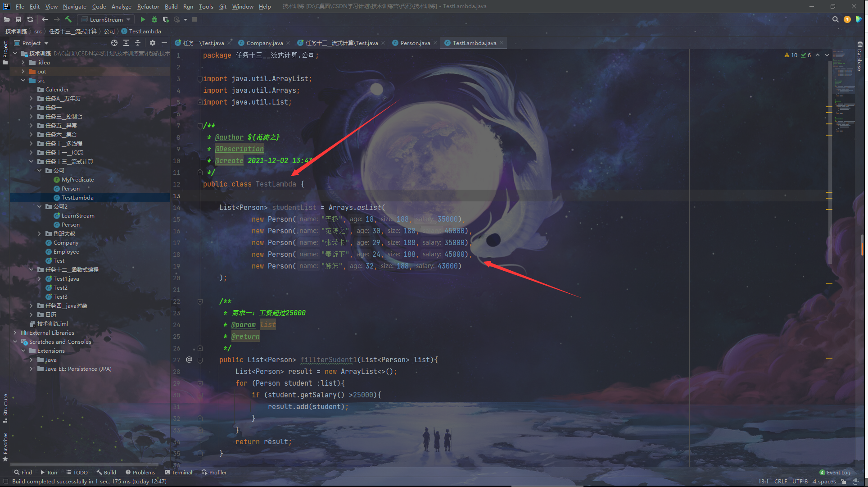Switch to 任务十三_流式计算\Test.java tab

341,43
